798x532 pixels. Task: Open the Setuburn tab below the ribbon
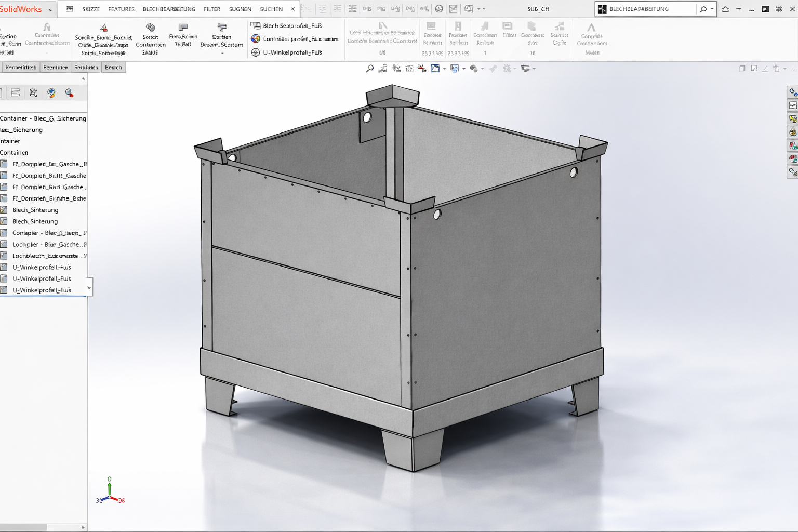pos(86,67)
